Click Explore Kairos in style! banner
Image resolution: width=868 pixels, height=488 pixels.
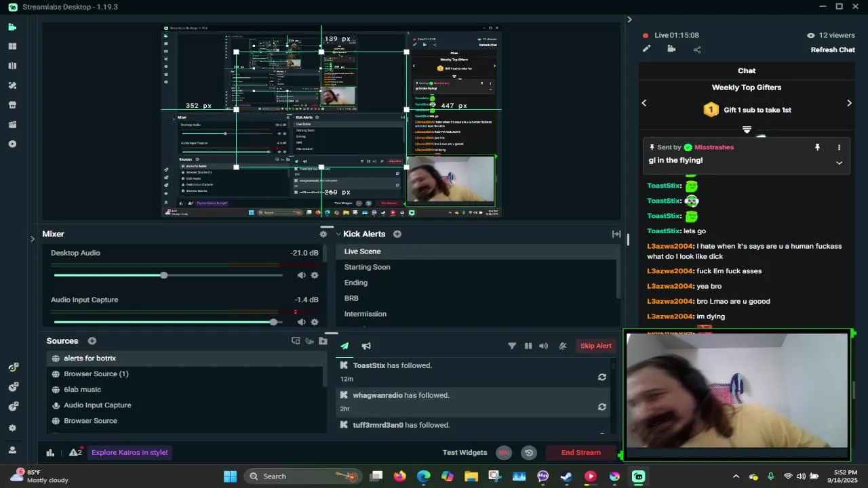(130, 453)
